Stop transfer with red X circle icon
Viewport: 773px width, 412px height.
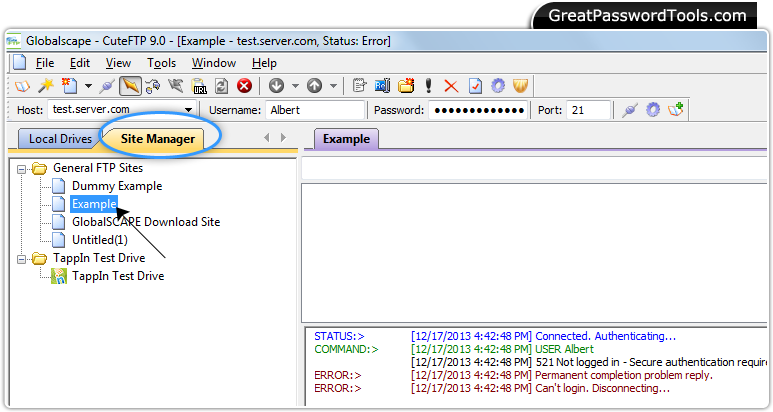[245, 86]
